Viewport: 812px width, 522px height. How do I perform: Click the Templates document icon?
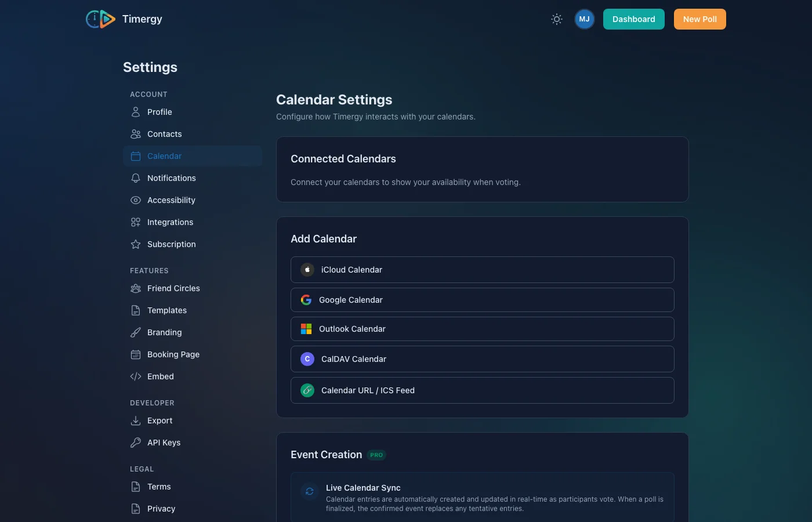click(x=136, y=310)
